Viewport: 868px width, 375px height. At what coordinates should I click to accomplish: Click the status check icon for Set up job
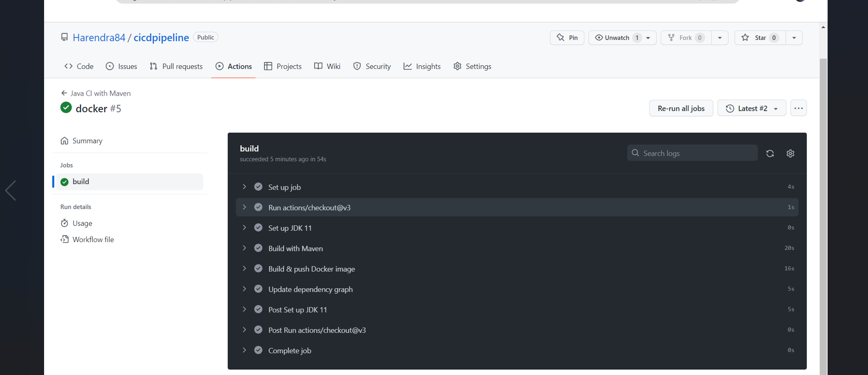coord(258,187)
